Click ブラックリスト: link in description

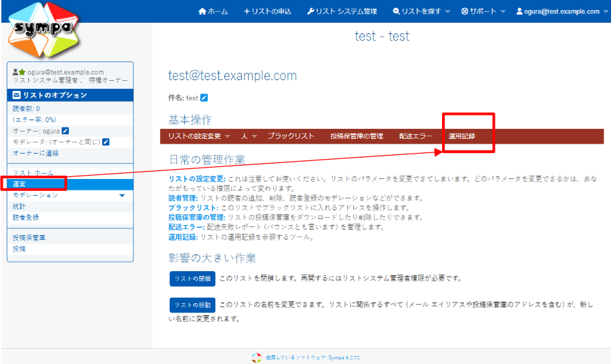[193, 208]
